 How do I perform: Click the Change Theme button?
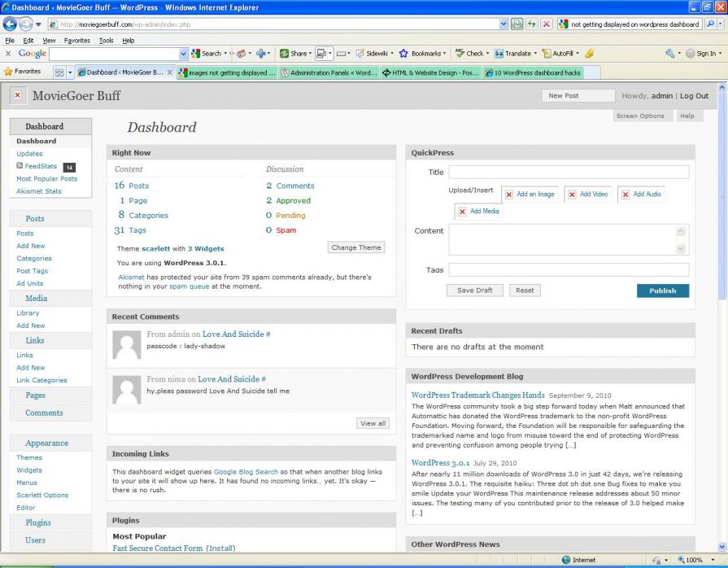click(x=356, y=247)
